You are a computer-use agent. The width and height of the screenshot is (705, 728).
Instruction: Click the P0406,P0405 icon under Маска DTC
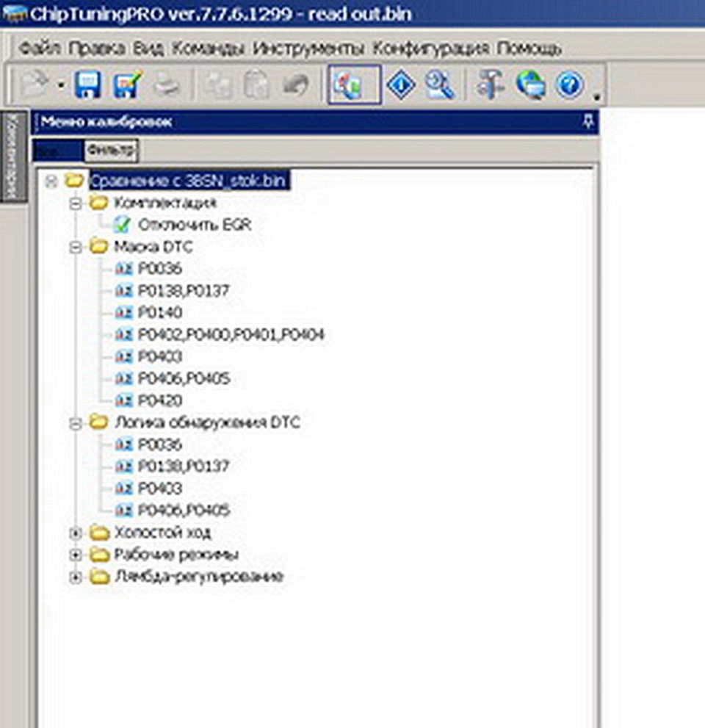[x=123, y=378]
